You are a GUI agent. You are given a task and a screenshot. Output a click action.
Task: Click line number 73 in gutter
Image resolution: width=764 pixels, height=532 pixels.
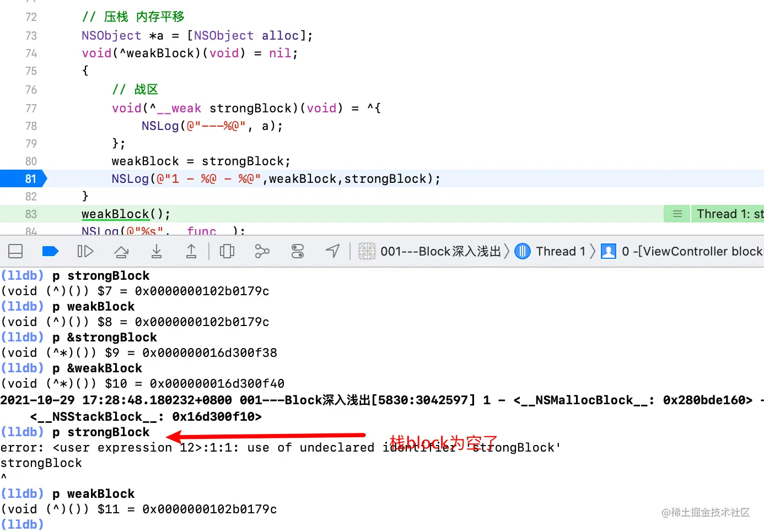[31, 36]
